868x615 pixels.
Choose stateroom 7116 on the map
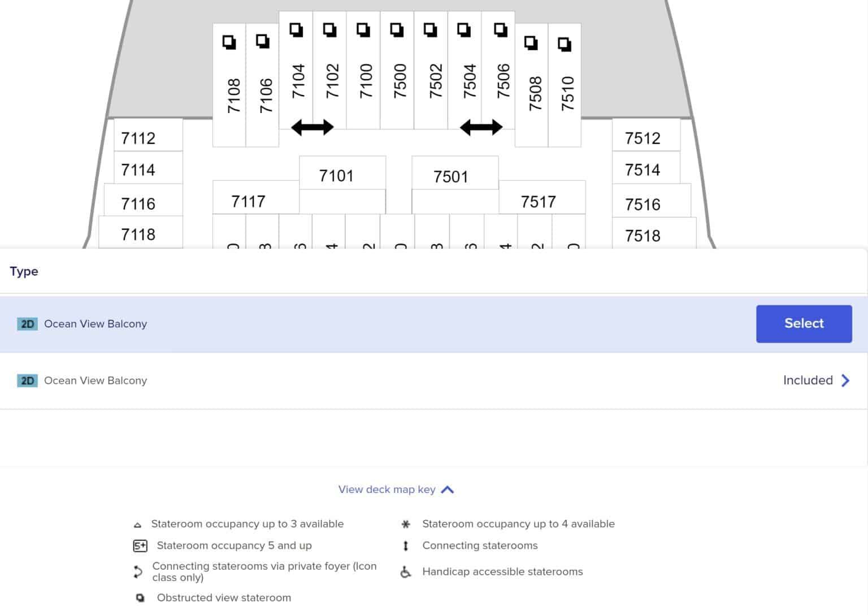tap(138, 203)
